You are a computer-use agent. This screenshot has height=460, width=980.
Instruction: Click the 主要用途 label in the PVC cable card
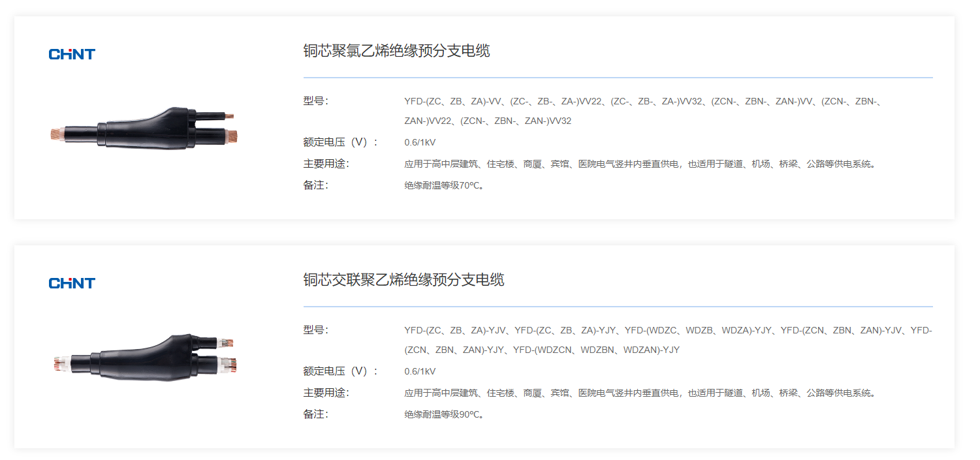pos(326,164)
